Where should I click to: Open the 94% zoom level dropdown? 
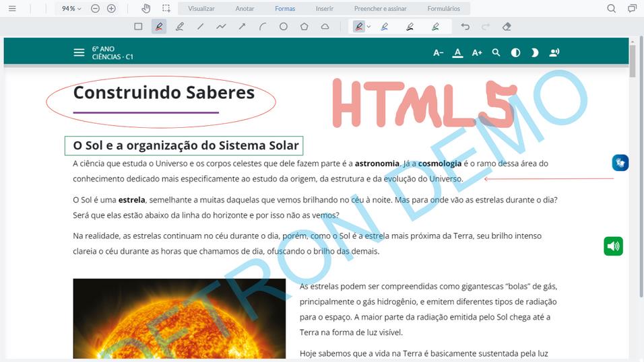point(71,9)
